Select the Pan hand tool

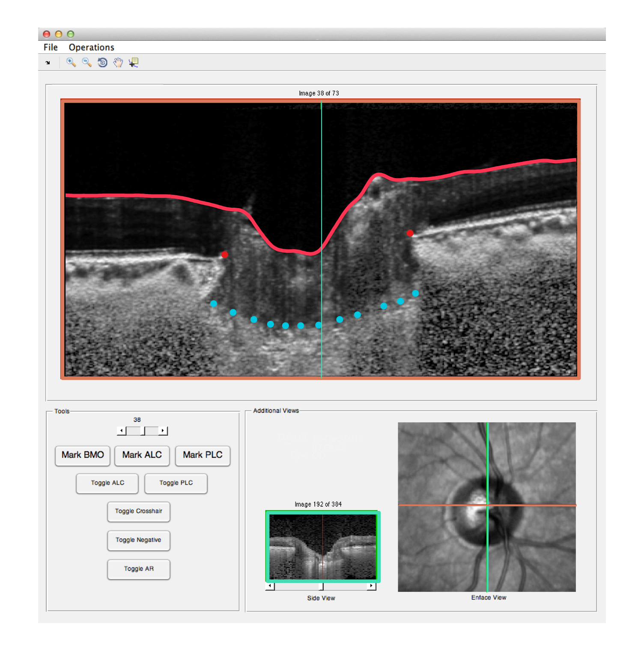118,63
